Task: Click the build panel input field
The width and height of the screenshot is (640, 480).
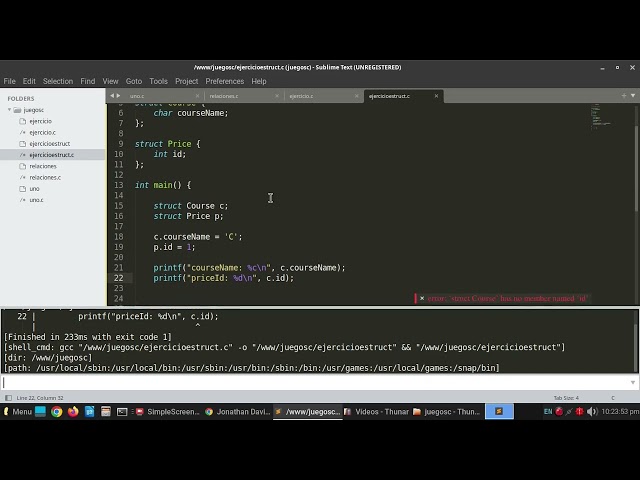Action: pyautogui.click(x=316, y=382)
